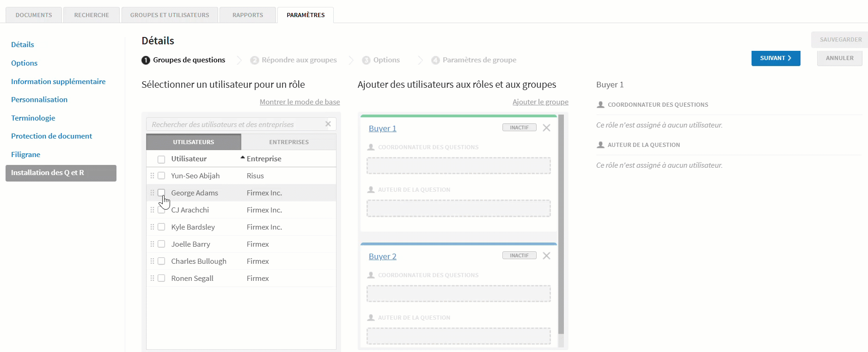
Task: Click drag handle beside Charles Bullough
Action: click(152, 261)
